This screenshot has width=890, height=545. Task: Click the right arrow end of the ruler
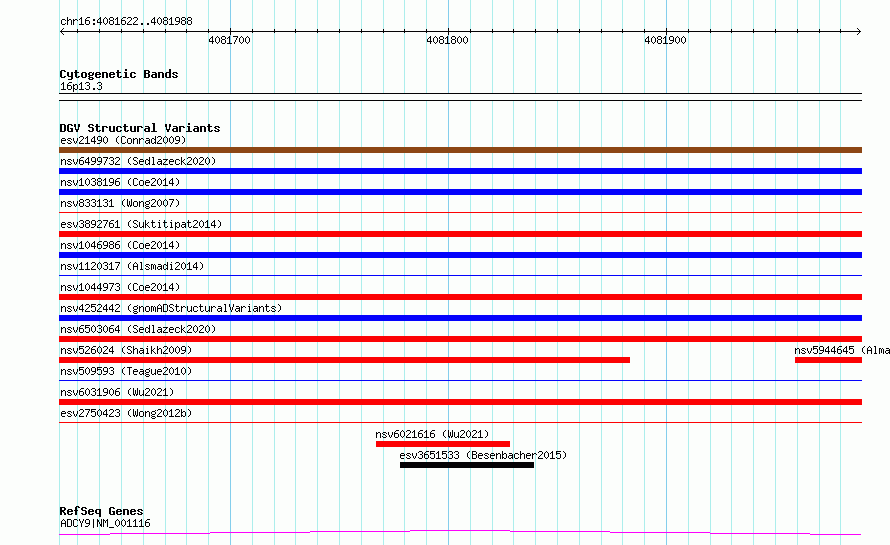[x=858, y=31]
